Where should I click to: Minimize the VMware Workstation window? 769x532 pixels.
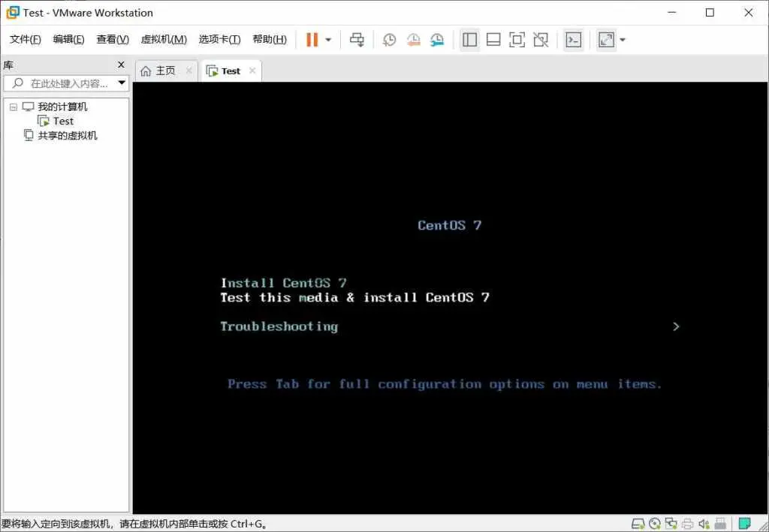tap(672, 13)
